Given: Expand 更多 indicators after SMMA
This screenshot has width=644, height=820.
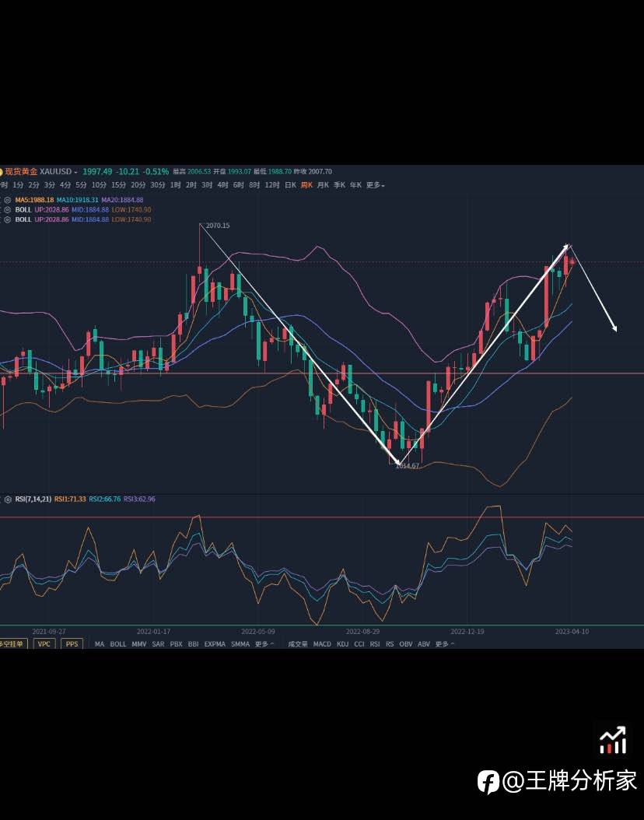Looking at the screenshot, I should 264,644.
